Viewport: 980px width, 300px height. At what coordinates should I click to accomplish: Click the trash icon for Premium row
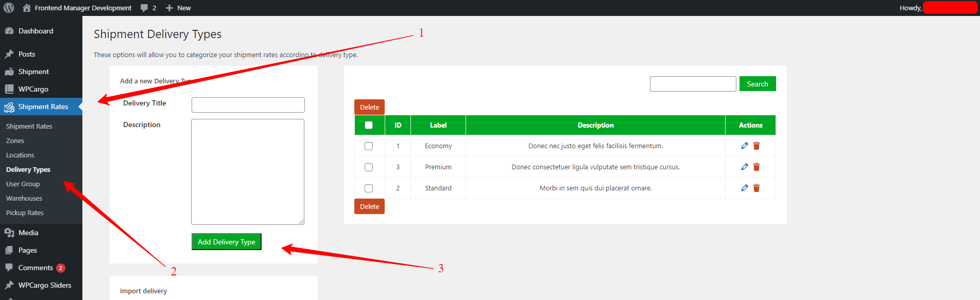[757, 167]
